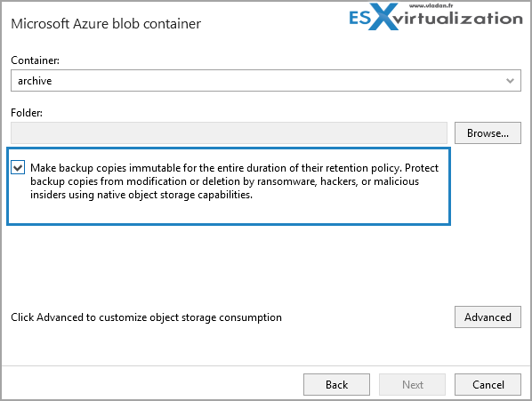This screenshot has height=401, width=532.
Task: Click the ESX virtualization logo
Action: point(436,17)
